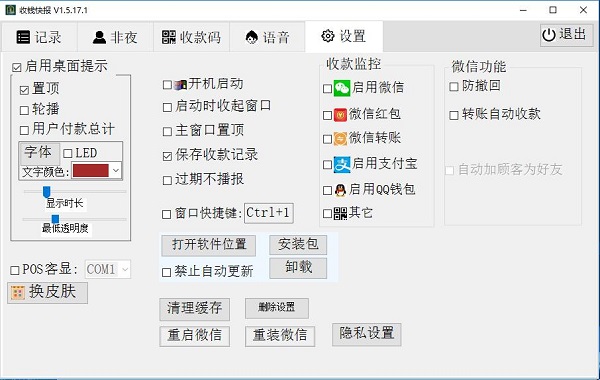Click 打开软件位置 button
The image size is (600, 380).
pos(209,245)
